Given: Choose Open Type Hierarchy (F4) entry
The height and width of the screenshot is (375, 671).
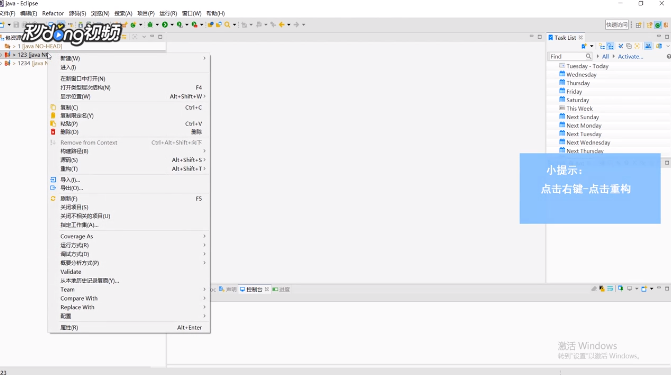Looking at the screenshot, I should pos(129,87).
